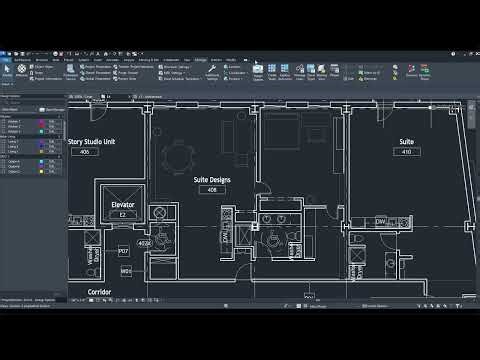Open the File tab
Screen dimensions: 480x360
5,60
